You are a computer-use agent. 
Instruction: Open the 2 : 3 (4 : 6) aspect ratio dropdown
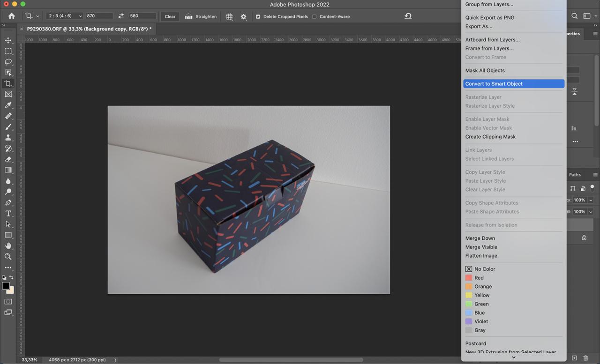[65, 16]
